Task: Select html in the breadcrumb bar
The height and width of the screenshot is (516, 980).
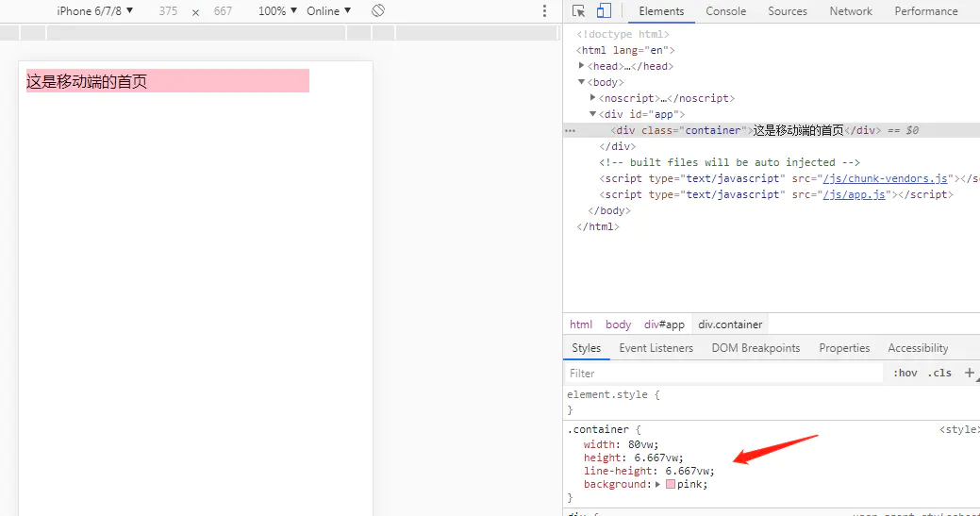Action: [x=581, y=325]
